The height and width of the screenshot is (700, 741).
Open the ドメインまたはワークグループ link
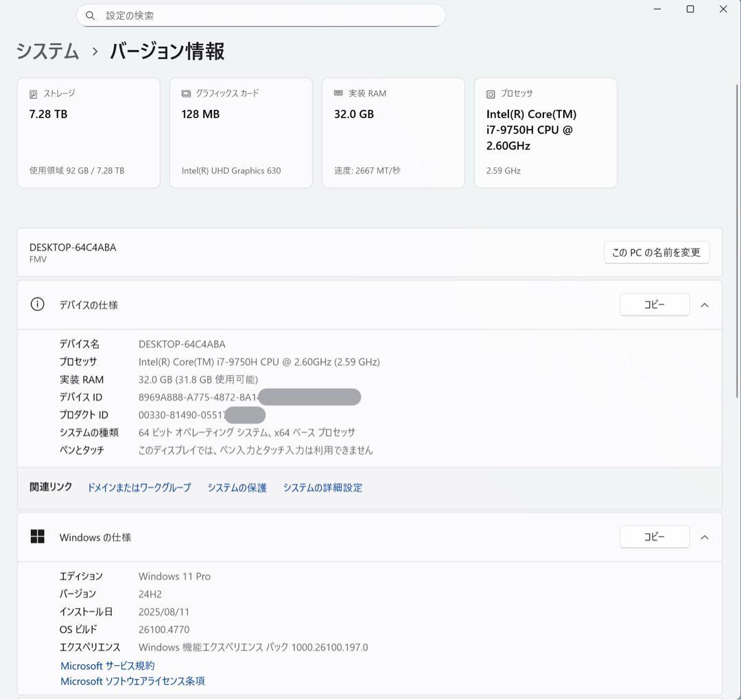[139, 487]
